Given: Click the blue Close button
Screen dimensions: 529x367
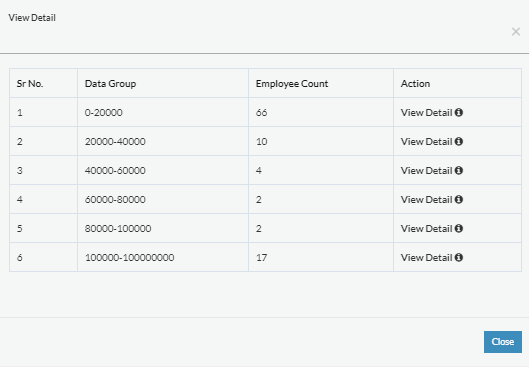Looking at the screenshot, I should [503, 342].
